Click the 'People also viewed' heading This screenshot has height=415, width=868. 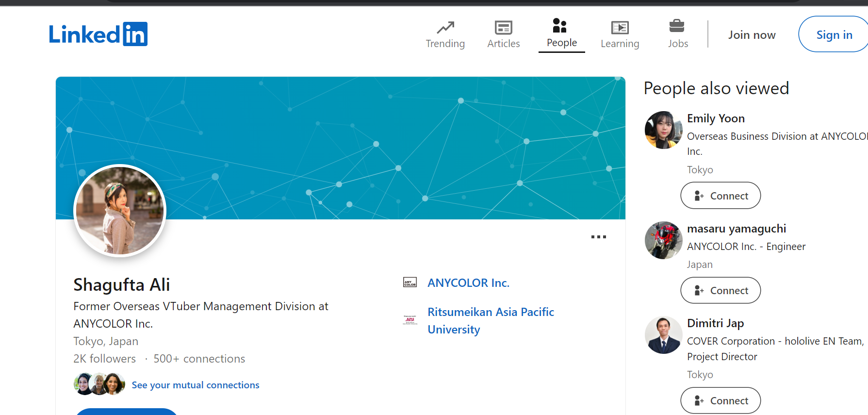tap(716, 88)
